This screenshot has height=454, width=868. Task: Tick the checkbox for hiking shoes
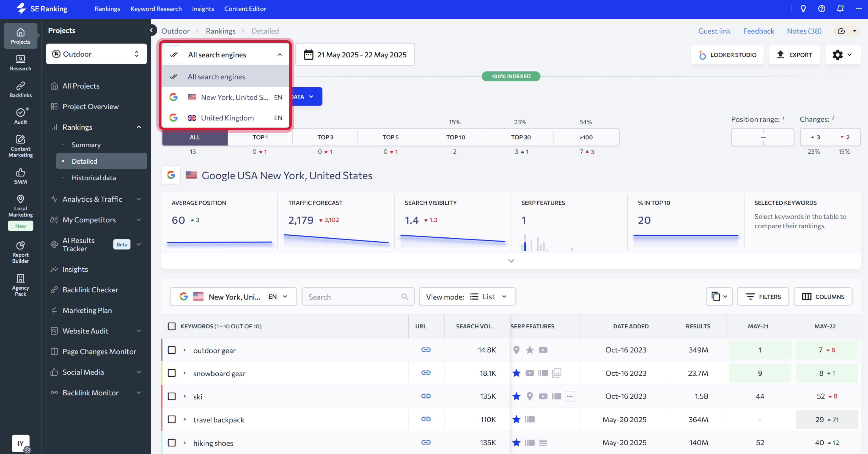click(x=172, y=443)
